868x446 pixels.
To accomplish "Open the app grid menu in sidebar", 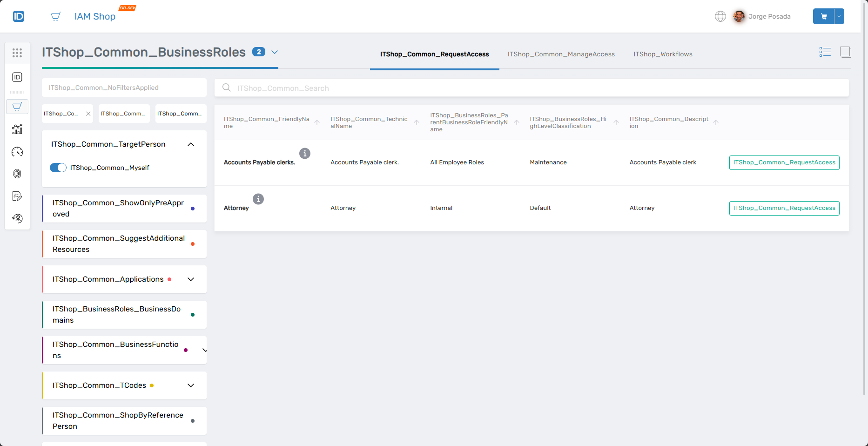I will [17, 53].
